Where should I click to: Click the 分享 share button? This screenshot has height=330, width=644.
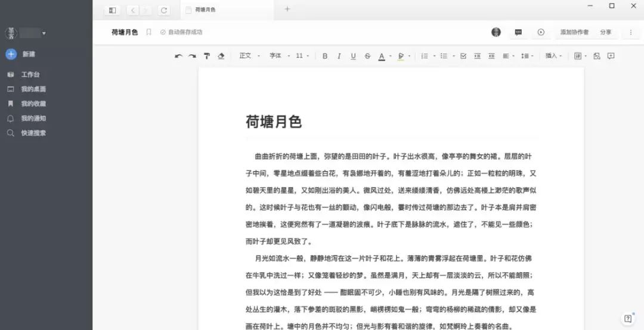click(x=606, y=32)
